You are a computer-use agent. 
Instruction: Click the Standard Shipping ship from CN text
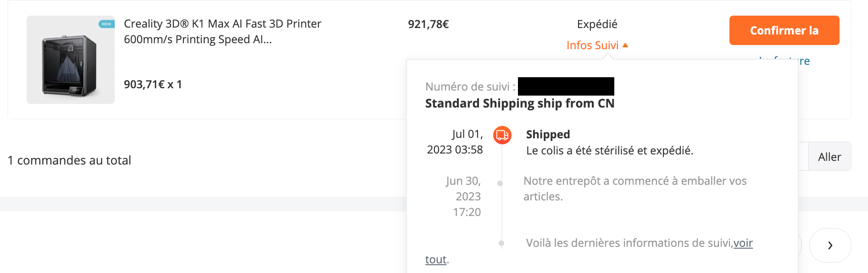(x=519, y=103)
